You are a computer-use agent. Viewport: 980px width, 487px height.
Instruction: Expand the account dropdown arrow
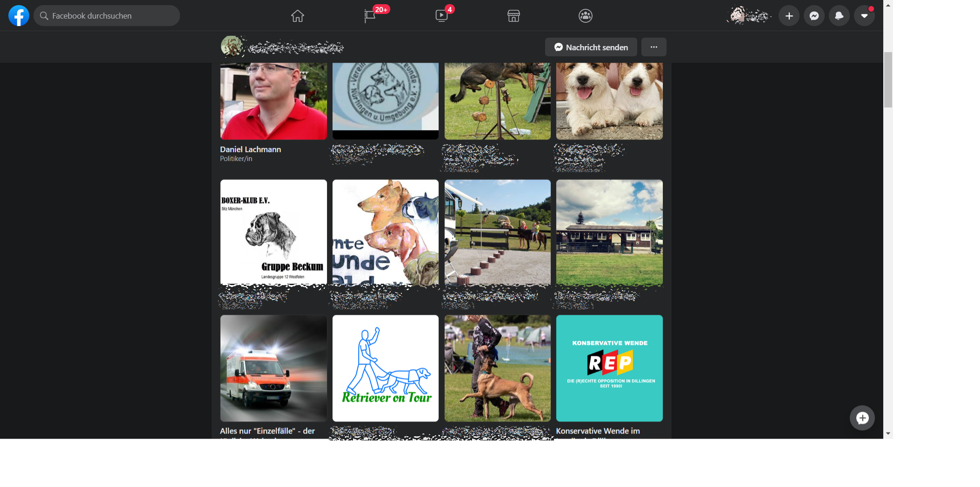tap(865, 16)
